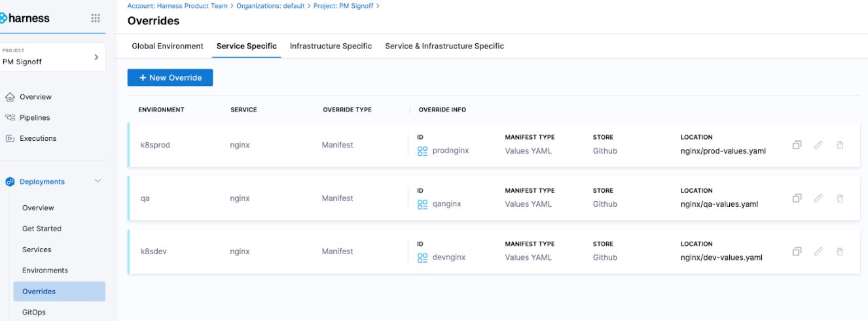Click the pencil icon on k8sdev row
Viewport: 868px width, 321px height.
[x=818, y=252]
